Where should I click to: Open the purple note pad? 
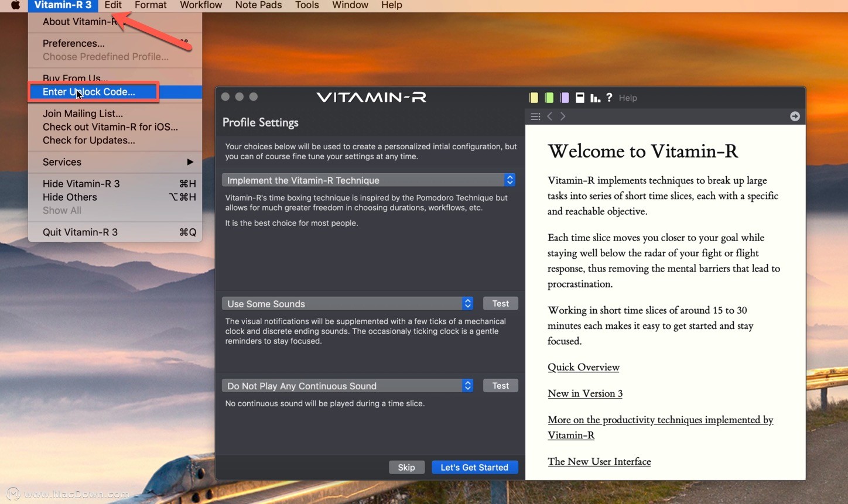(x=565, y=98)
